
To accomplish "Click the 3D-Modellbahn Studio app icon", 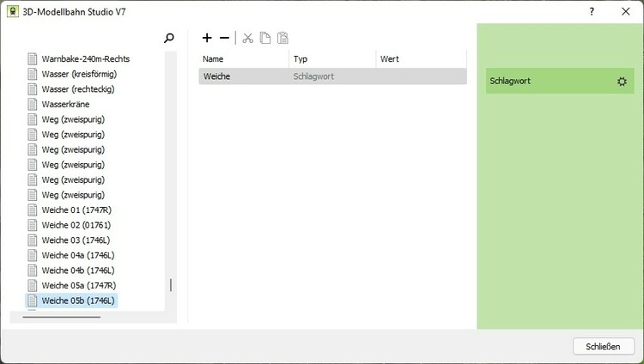I will pos(13,11).
